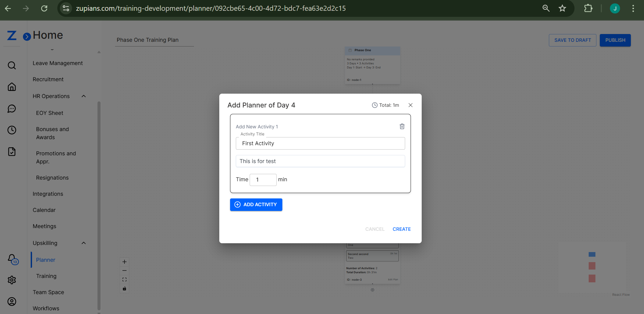This screenshot has width=644, height=314.
Task: Click the delete activity trash icon in dialog
Action: tap(401, 126)
